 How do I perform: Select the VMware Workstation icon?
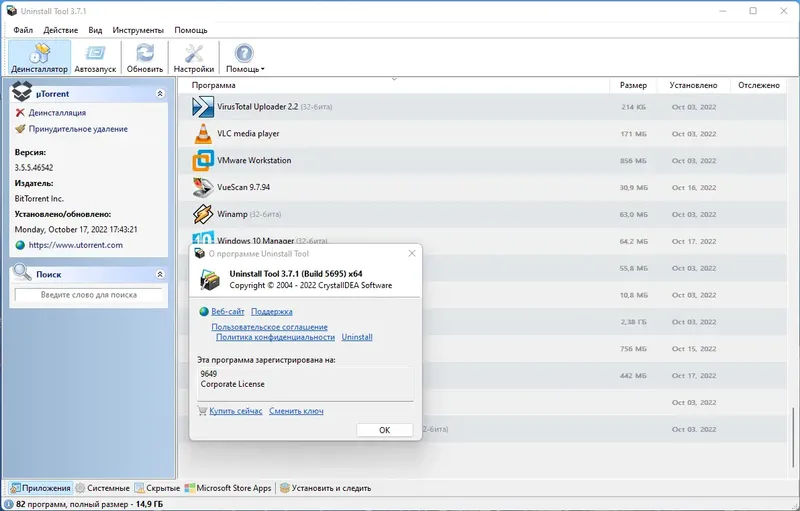tap(203, 161)
